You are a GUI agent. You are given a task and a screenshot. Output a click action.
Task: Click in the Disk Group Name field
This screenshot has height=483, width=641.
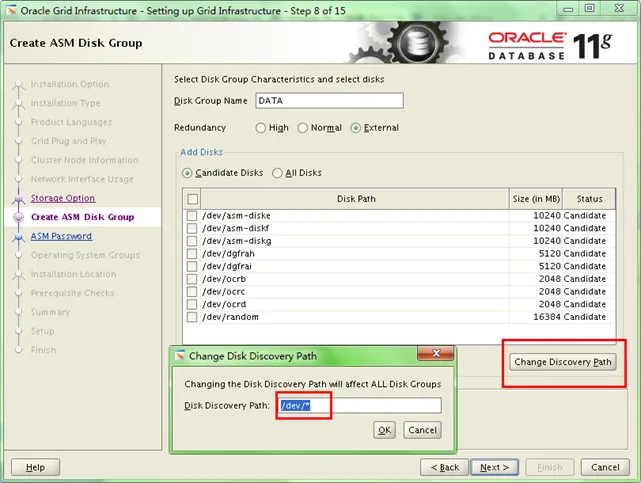click(x=328, y=100)
